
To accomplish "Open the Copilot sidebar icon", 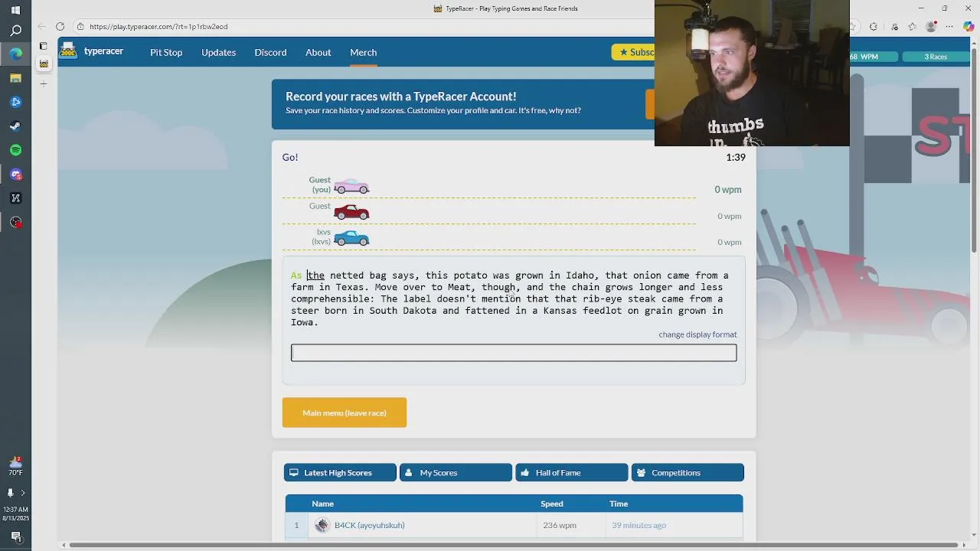I will pos(969,27).
